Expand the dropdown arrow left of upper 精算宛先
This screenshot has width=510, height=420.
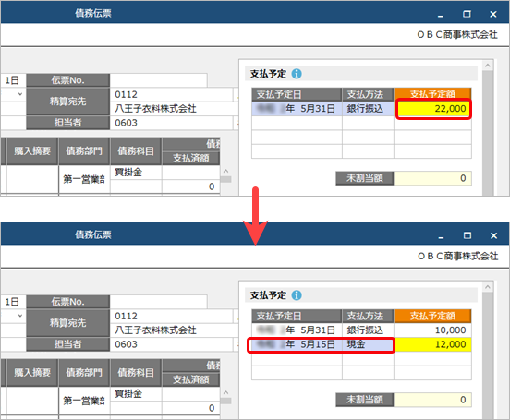(x=20, y=94)
